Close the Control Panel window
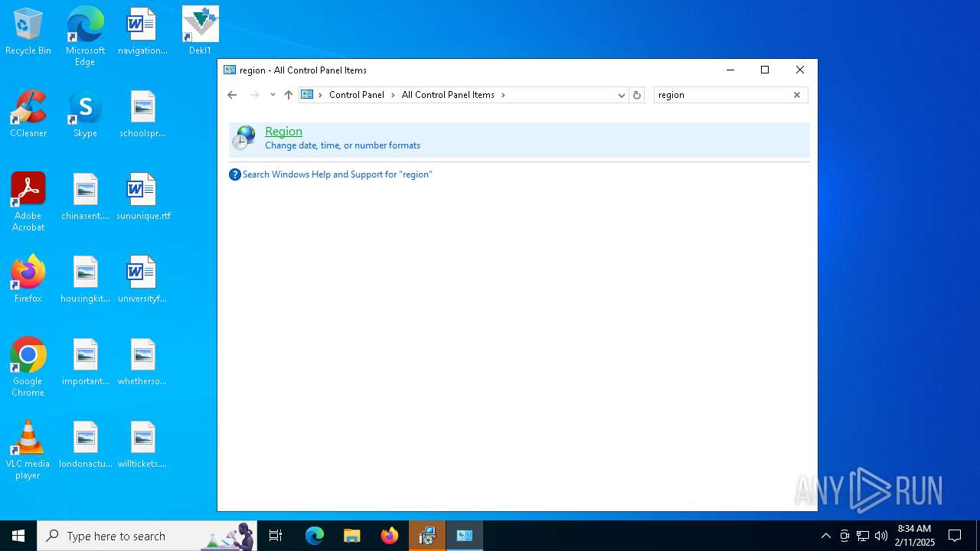Screen dimensions: 980x551 800,70
